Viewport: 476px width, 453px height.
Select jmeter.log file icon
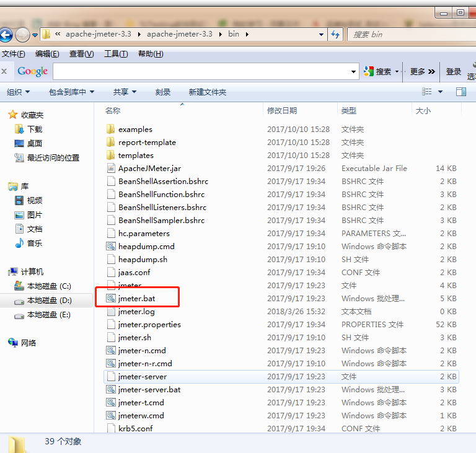click(111, 311)
